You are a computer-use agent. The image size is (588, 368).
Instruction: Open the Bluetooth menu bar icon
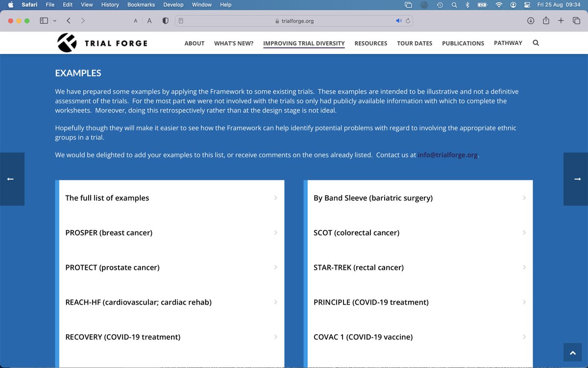(x=466, y=4)
